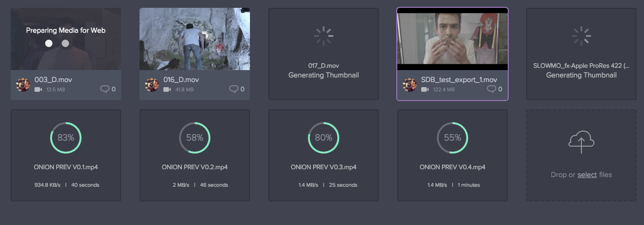Click the 41.8 MB file size text
644x225 pixels.
[185, 89]
